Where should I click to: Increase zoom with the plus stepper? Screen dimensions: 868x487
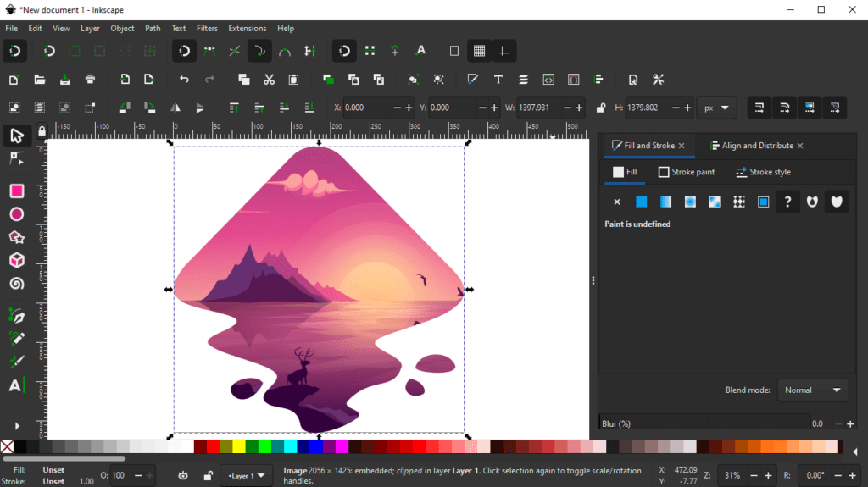pyautogui.click(x=768, y=475)
